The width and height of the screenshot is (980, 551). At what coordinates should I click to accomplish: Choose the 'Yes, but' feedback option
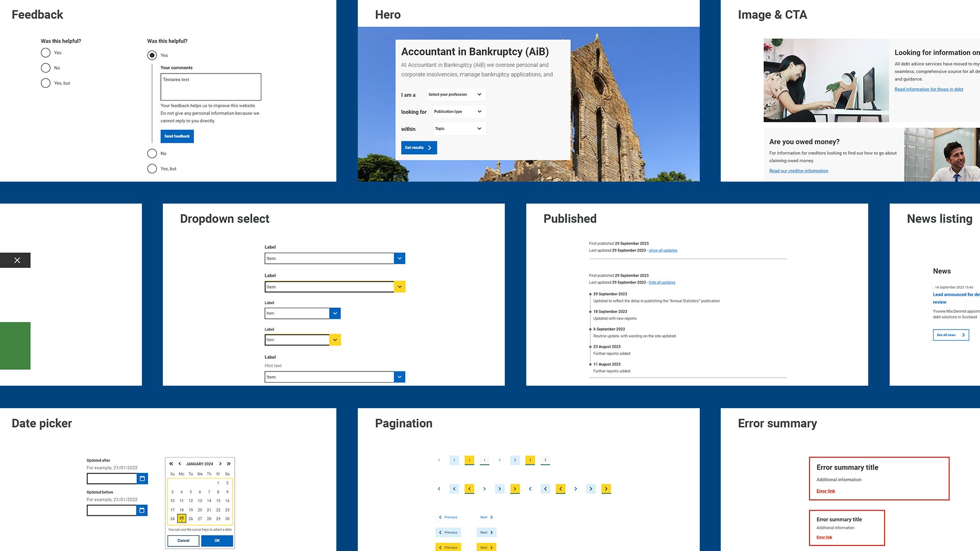point(45,83)
